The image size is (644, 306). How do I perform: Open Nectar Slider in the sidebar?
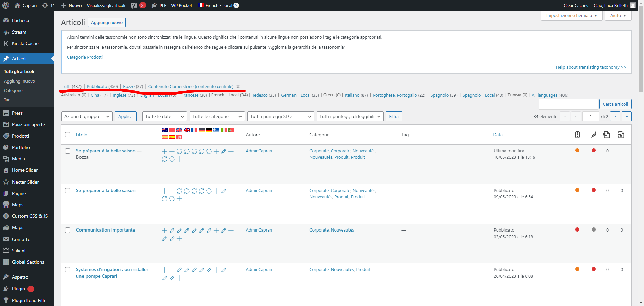[25, 182]
